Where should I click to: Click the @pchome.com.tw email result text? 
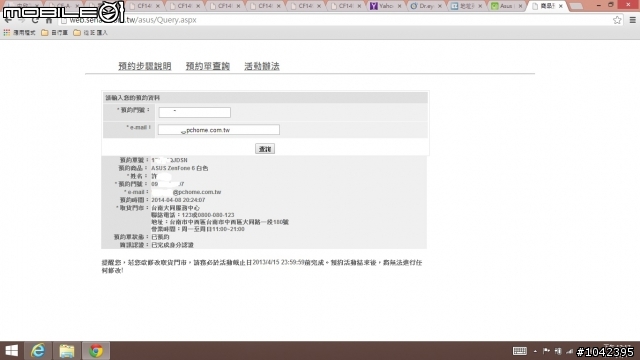[x=197, y=192]
